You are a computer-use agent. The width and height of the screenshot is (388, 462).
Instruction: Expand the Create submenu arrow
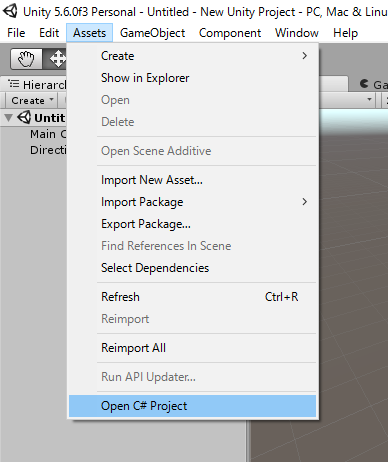(x=304, y=56)
